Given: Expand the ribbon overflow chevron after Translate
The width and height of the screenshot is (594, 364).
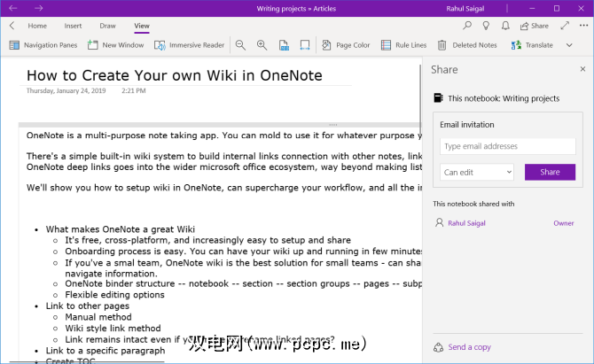Looking at the screenshot, I should point(567,44).
